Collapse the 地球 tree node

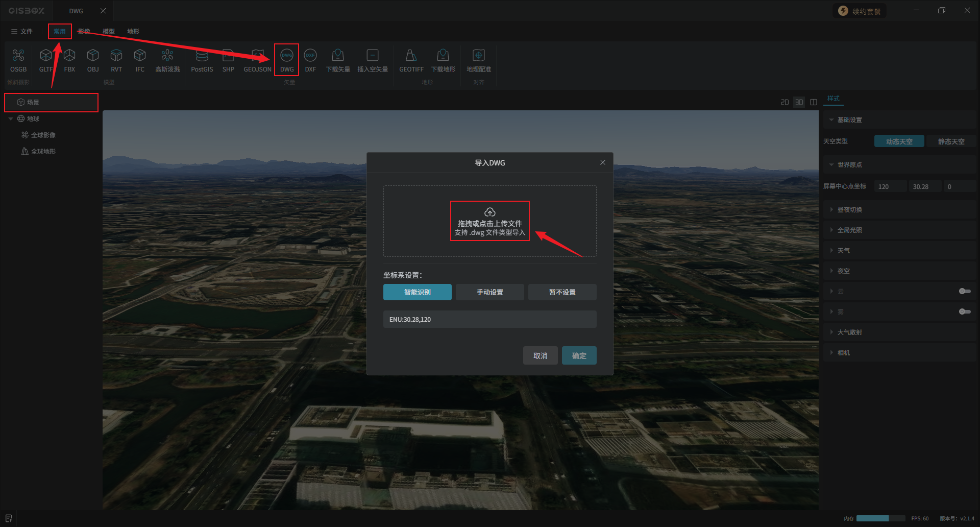pyautogui.click(x=11, y=119)
